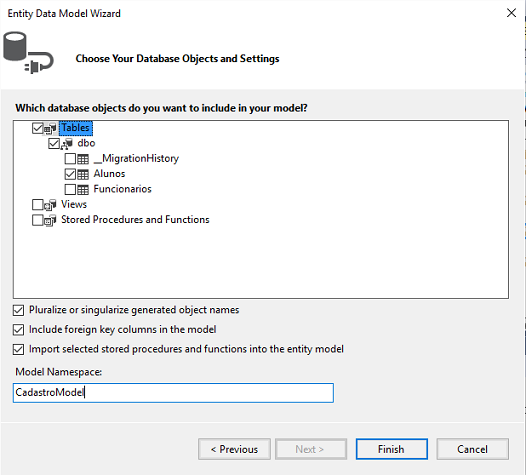Click the database plug wizard icon
The height and width of the screenshot is (475, 526).
tap(28, 53)
